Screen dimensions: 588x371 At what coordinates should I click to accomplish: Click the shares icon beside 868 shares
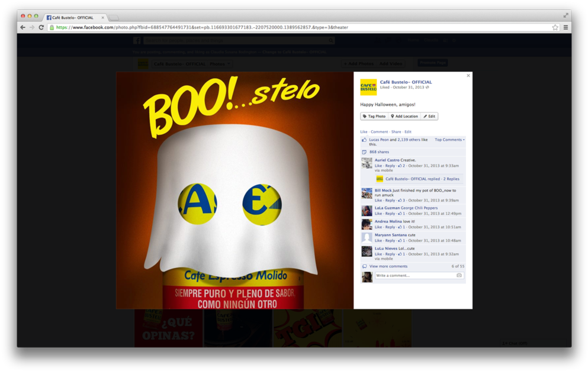[x=364, y=152]
